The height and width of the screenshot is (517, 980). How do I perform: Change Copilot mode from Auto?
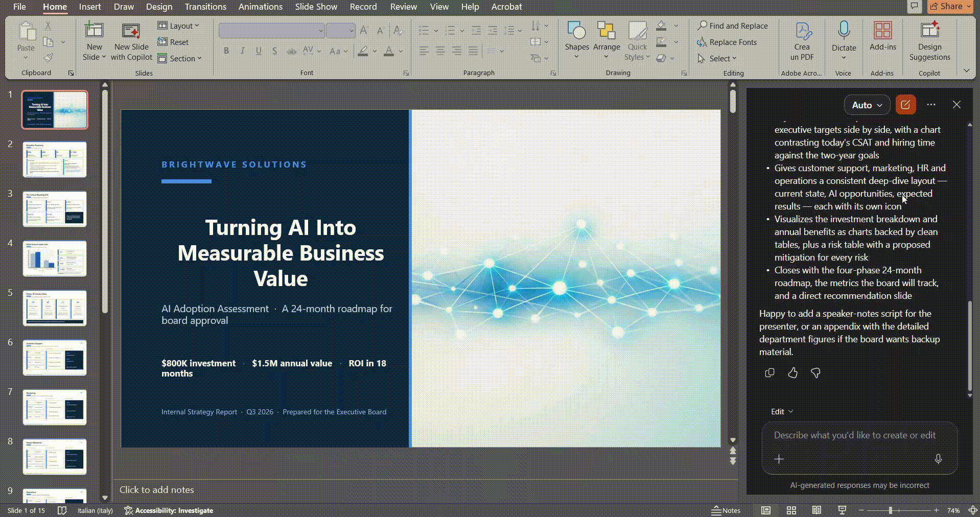click(x=867, y=105)
